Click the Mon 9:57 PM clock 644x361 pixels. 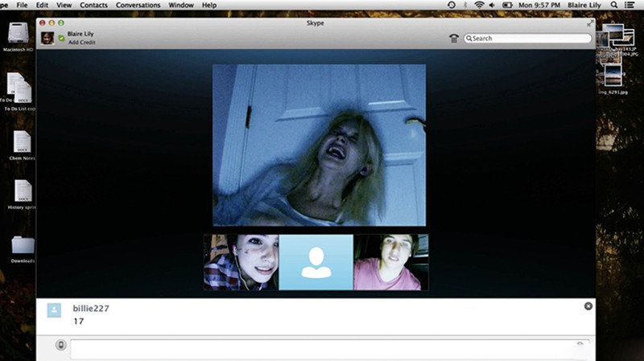pyautogui.click(x=539, y=5)
